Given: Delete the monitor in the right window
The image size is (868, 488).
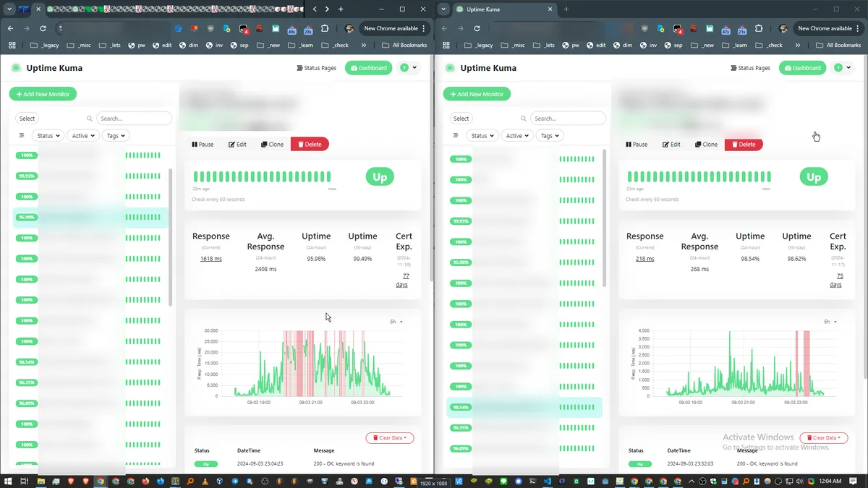Looking at the screenshot, I should tap(743, 145).
